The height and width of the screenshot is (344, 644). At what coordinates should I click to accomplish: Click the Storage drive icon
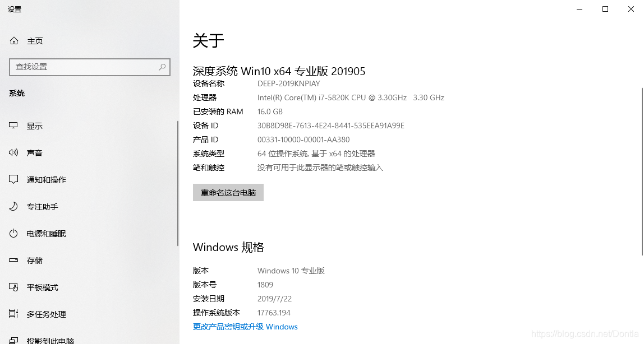[x=13, y=260]
